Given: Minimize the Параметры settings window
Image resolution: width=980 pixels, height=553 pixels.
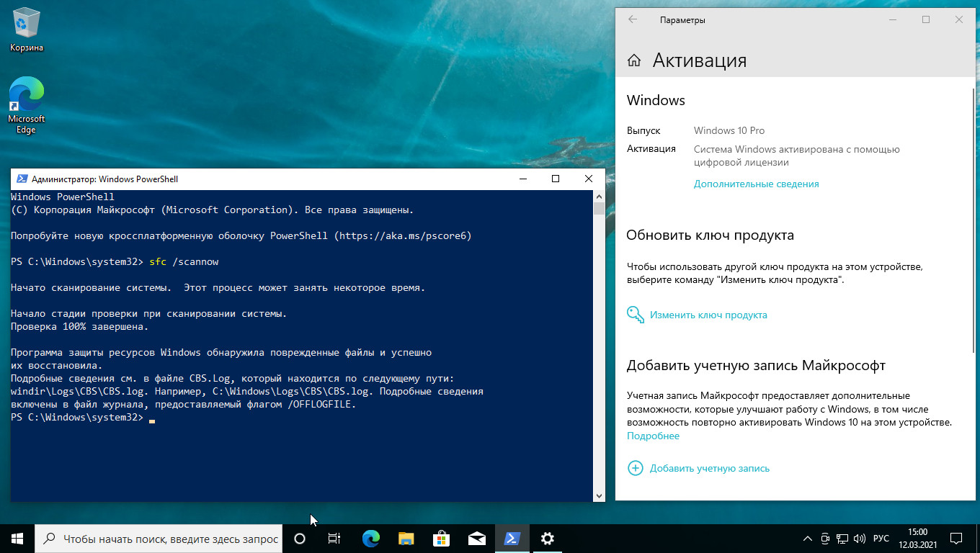Looking at the screenshot, I should point(893,20).
